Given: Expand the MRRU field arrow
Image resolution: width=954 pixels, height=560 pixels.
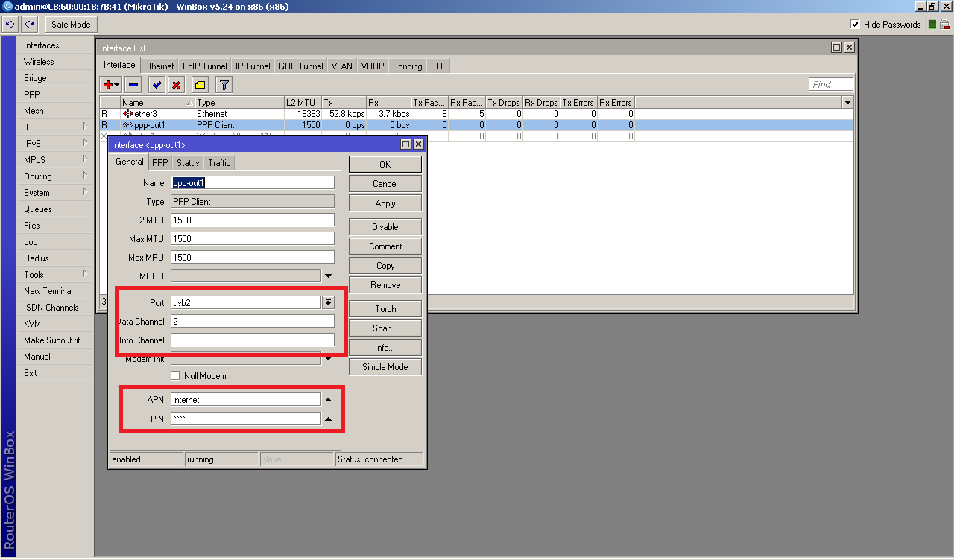Looking at the screenshot, I should click(328, 276).
